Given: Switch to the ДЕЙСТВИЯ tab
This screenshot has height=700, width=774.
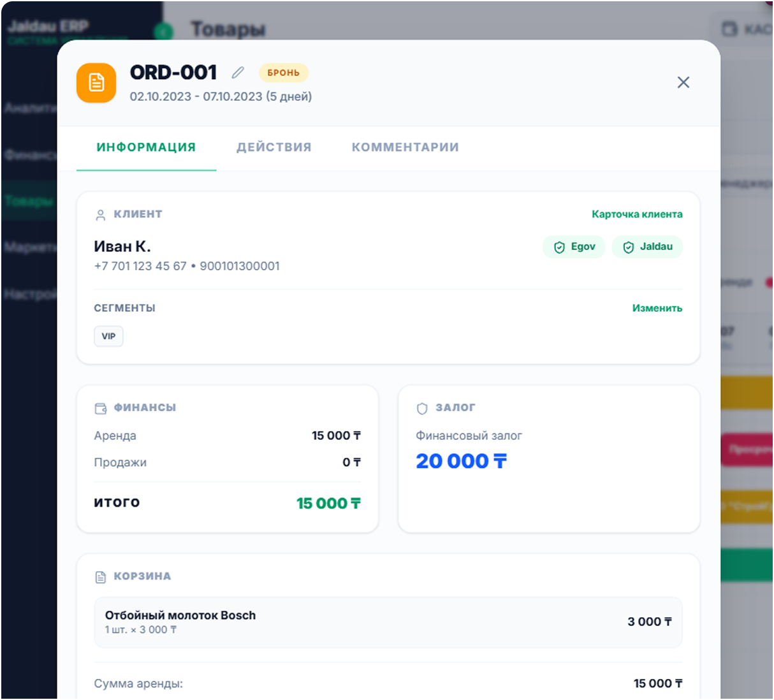Looking at the screenshot, I should click(x=274, y=147).
